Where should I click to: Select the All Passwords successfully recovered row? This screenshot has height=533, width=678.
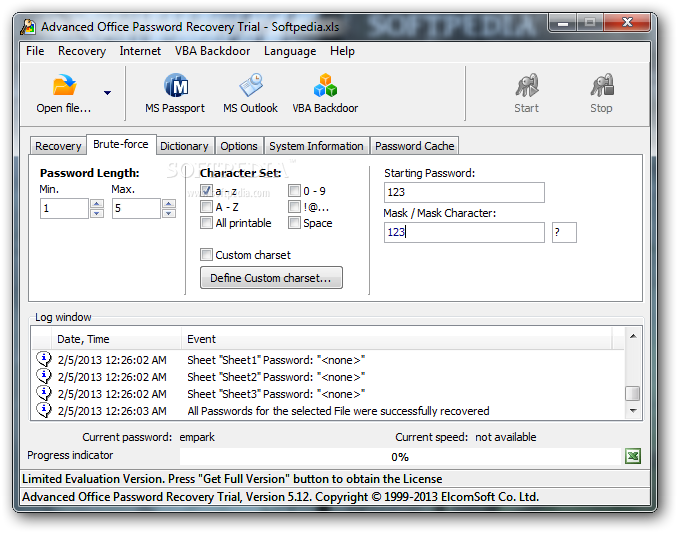[x=328, y=411]
